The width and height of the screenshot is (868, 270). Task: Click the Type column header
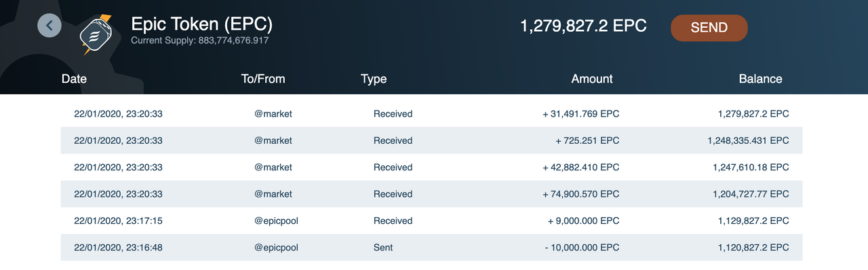point(374,79)
